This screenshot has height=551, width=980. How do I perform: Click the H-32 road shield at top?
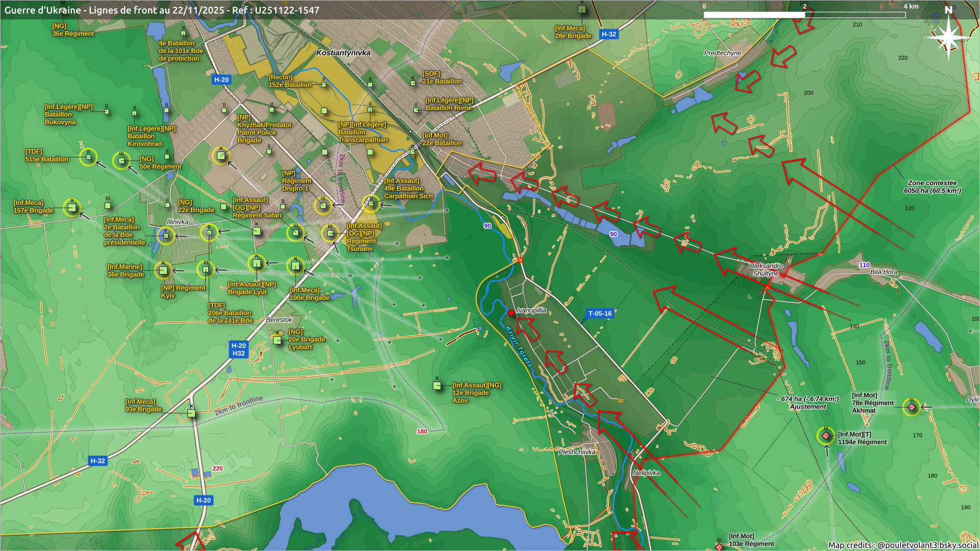tap(608, 34)
